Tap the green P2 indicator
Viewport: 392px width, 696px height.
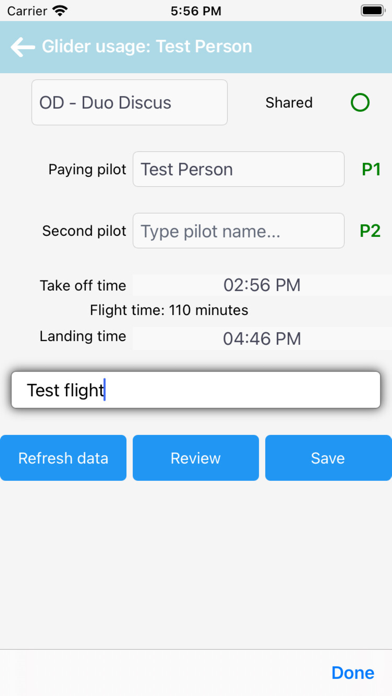(x=370, y=231)
